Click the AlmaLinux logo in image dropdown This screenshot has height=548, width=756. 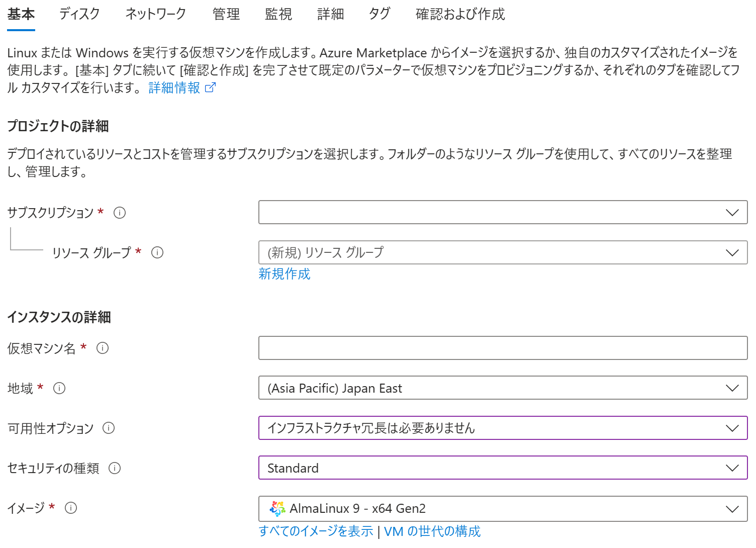point(277,508)
